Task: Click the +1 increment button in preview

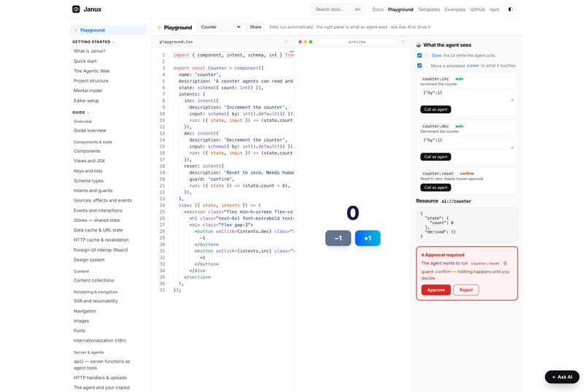Action: point(368,238)
